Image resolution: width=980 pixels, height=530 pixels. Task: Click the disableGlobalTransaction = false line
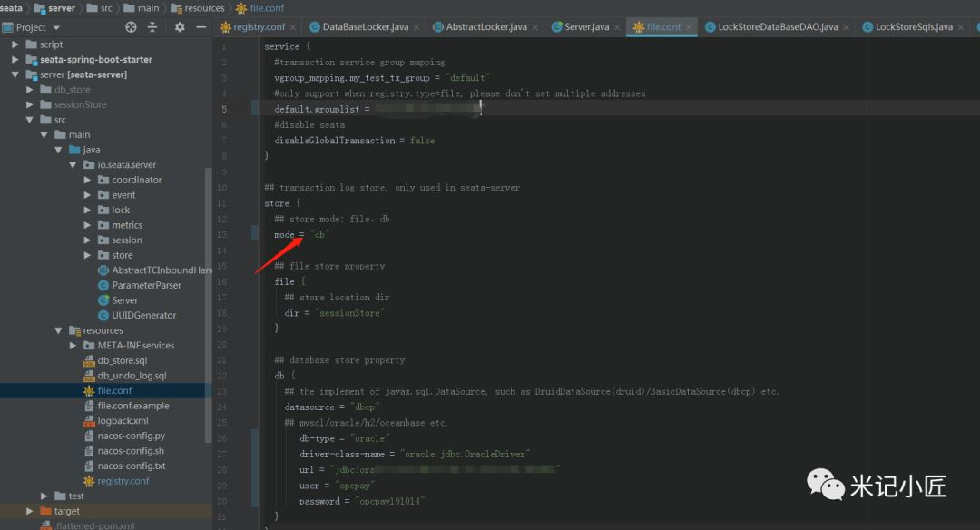(355, 141)
